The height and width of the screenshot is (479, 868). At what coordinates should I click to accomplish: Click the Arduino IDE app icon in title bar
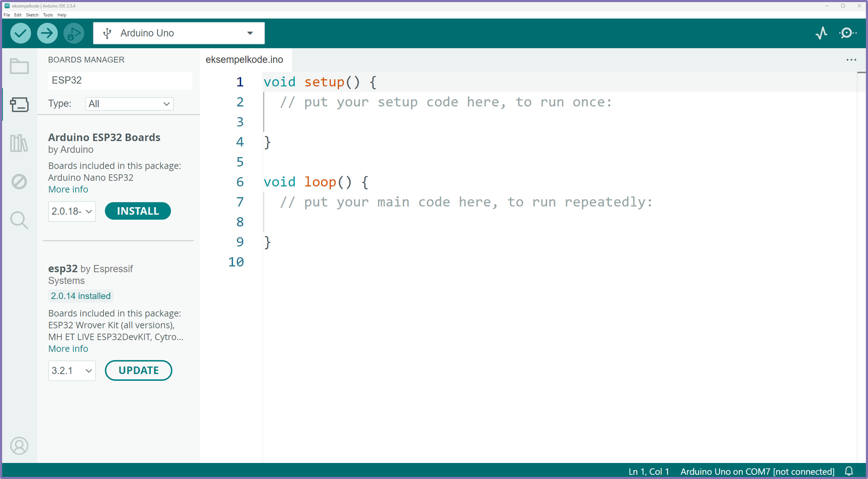(7, 6)
